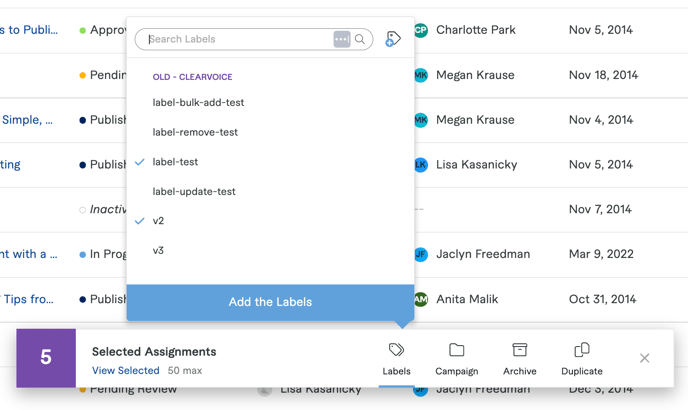Uncheck the v2 label
The height and width of the screenshot is (410, 688).
[158, 221]
